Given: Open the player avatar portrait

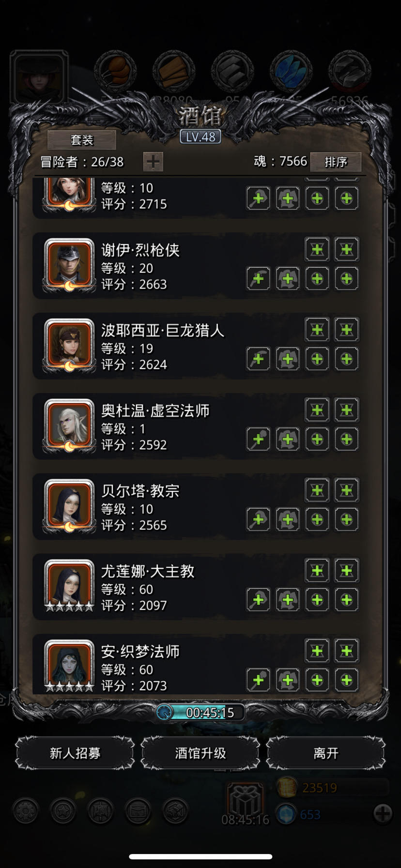Looking at the screenshot, I should [39, 77].
